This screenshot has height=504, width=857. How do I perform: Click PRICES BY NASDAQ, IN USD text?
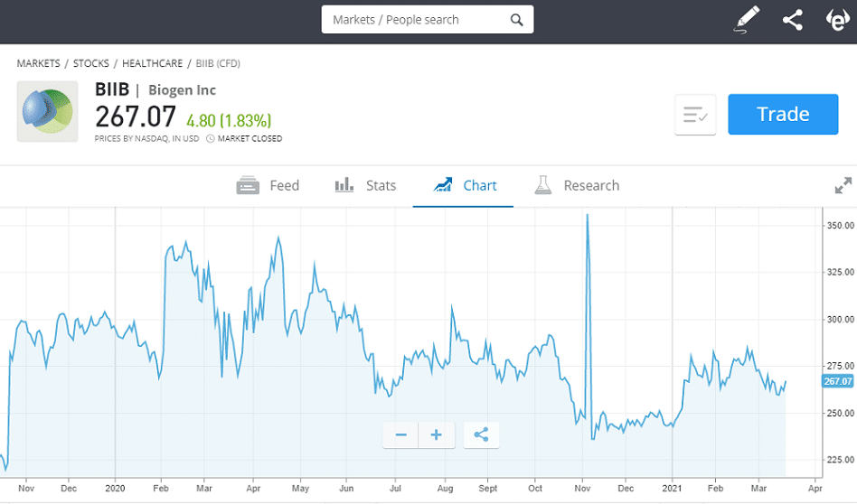(x=146, y=139)
